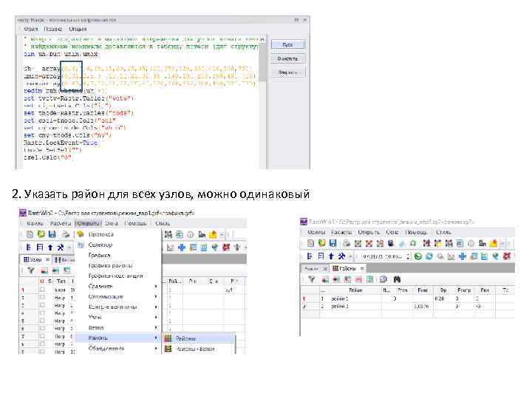Click the Протокол icon in Открыть menu
This screenshot has width=532, height=399.
pyautogui.click(x=81, y=234)
